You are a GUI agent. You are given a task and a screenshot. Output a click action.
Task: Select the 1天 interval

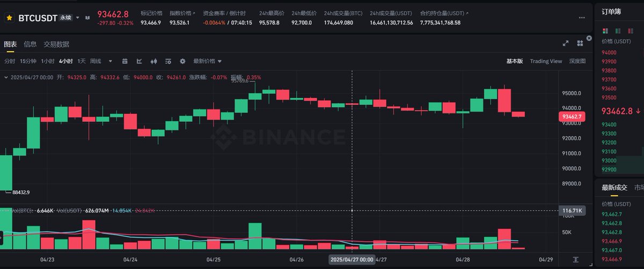82,61
